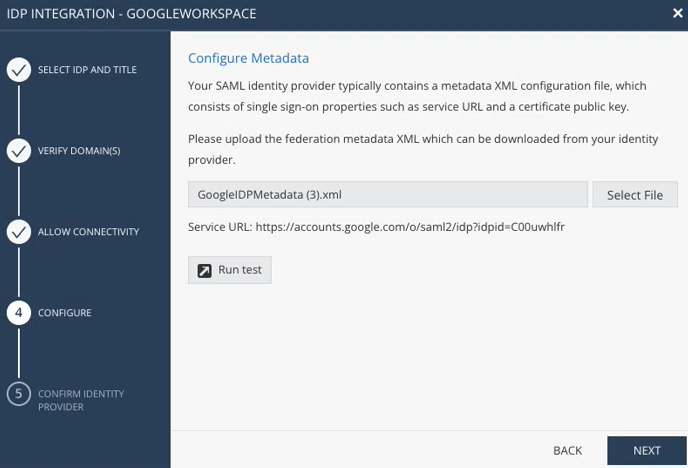Click the Configure Metadata heading

pyautogui.click(x=248, y=58)
